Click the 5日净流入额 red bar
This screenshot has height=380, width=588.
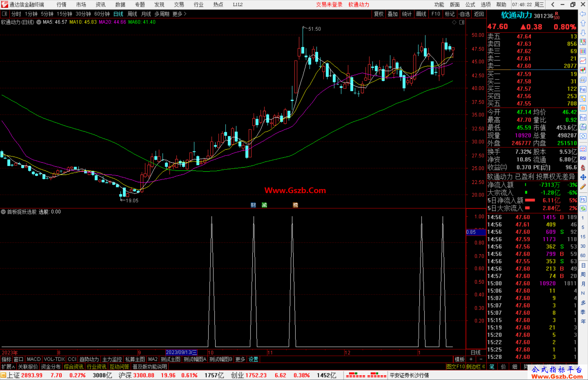530,200
